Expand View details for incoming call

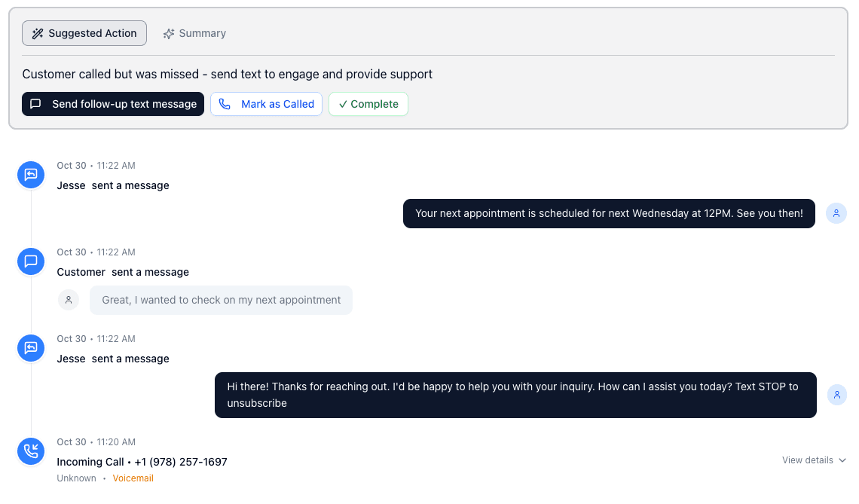[x=814, y=460]
